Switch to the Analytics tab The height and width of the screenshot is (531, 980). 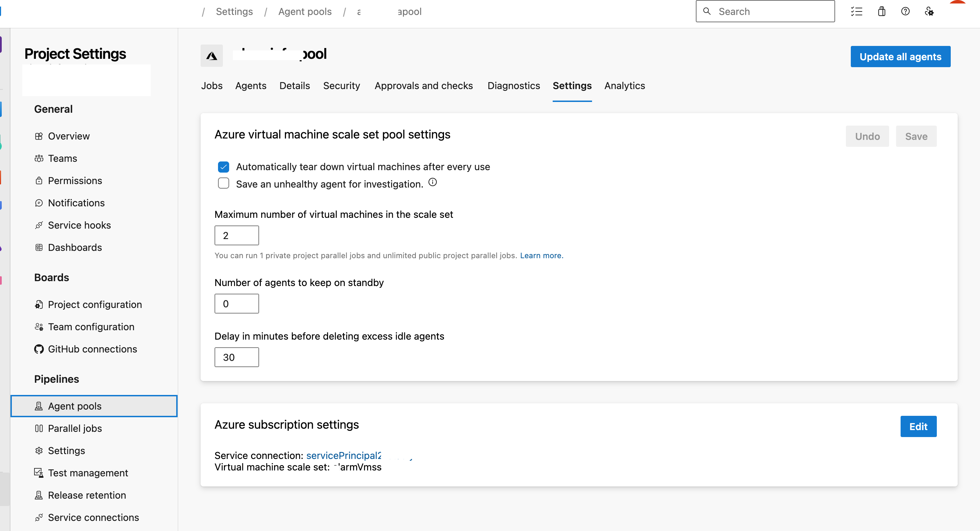point(624,86)
